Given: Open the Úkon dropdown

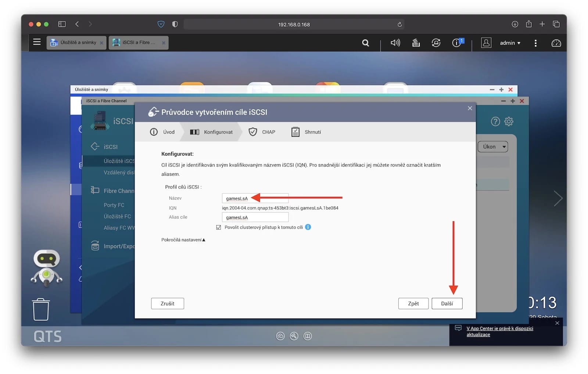Looking at the screenshot, I should [492, 147].
